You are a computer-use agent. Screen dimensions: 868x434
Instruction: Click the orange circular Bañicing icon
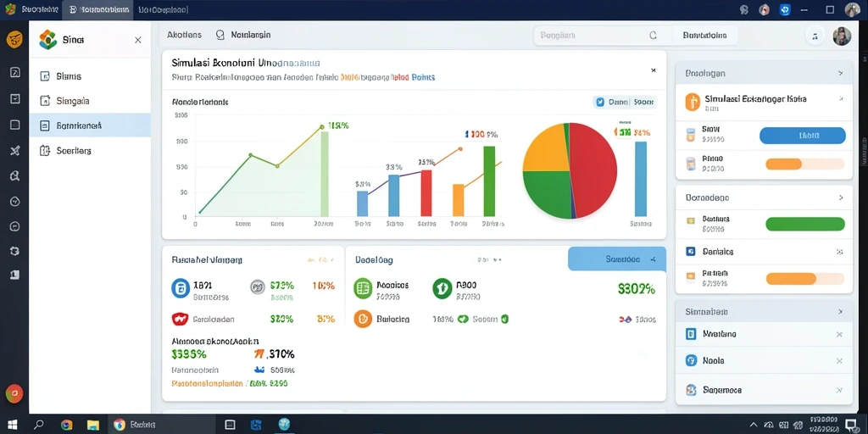(363, 319)
